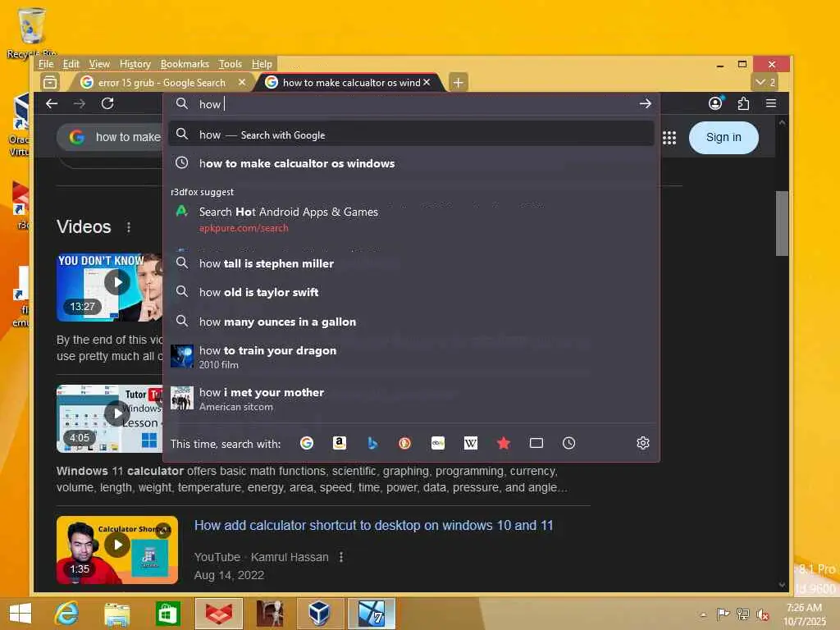Search this time with eBay icon
This screenshot has height=630, width=840.
coord(438,443)
